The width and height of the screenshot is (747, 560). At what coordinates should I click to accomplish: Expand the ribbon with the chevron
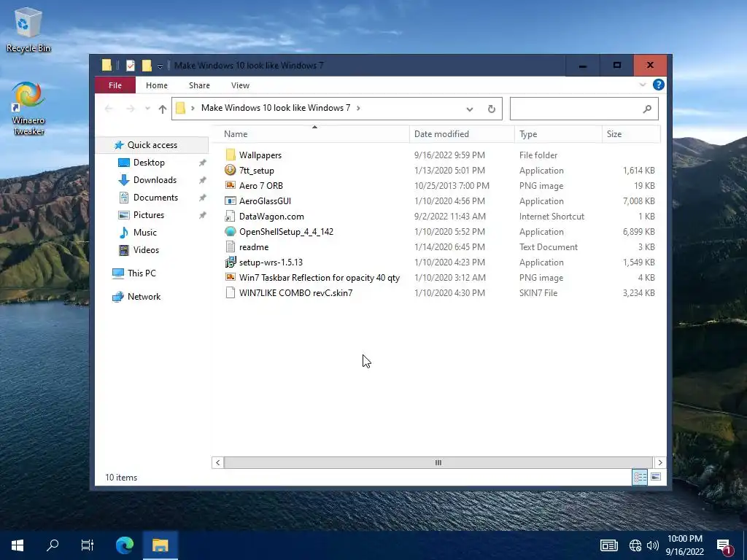642,85
